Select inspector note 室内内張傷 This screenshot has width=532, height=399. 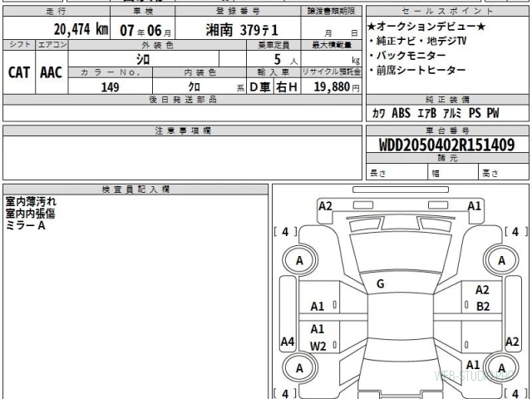coord(30,214)
